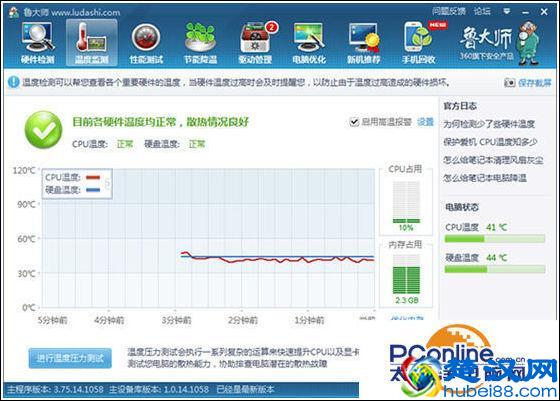Open log 为何检测少了些硬件温度
This screenshot has width=560, height=401.
coord(489,124)
